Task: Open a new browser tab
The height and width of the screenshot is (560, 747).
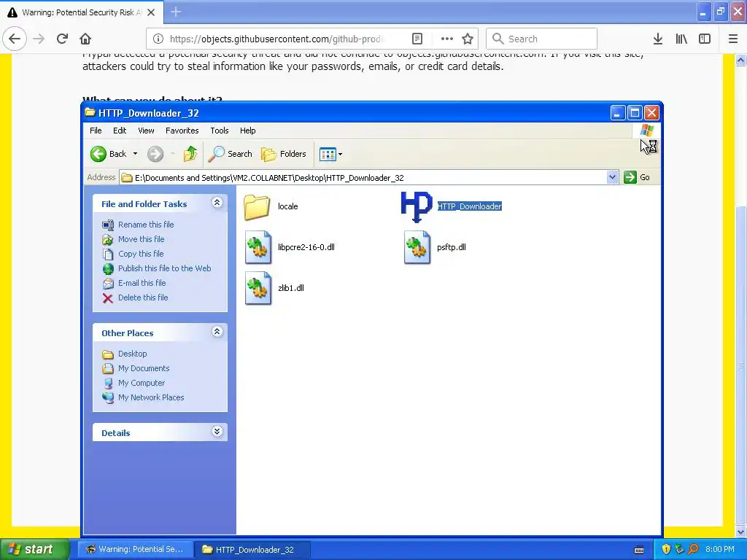Action: [176, 12]
